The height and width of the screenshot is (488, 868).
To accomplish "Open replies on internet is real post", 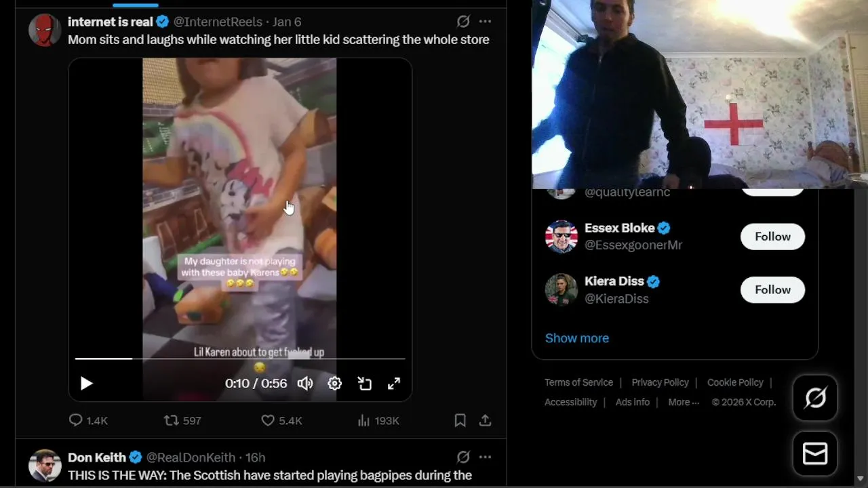I will click(x=89, y=421).
